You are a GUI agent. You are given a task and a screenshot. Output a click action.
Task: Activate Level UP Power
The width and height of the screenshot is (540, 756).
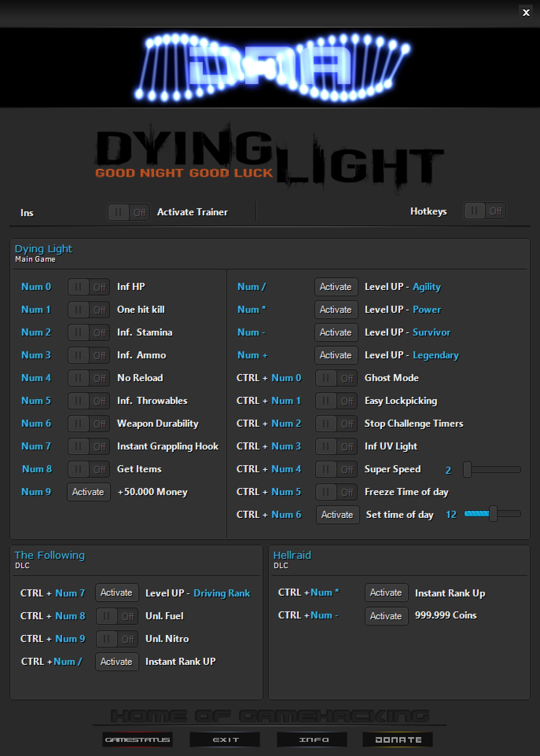(x=336, y=310)
